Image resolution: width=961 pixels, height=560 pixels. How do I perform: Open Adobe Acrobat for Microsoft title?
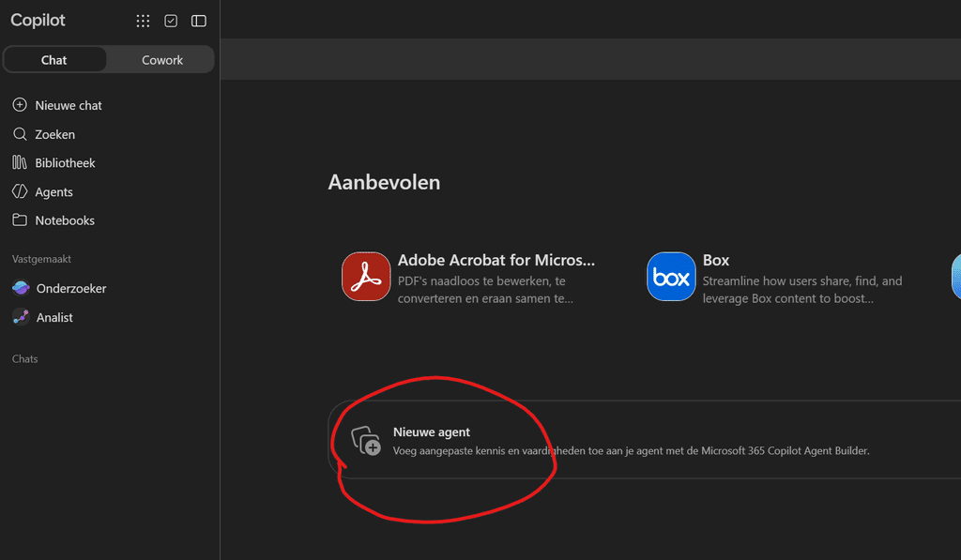click(496, 260)
